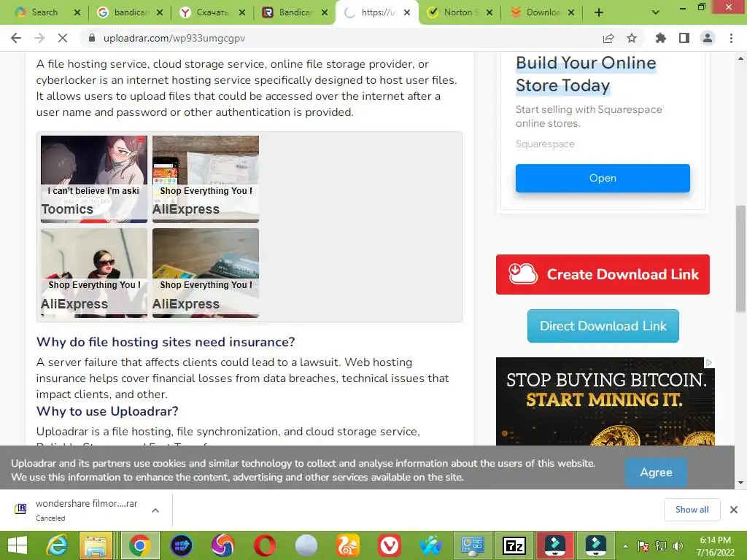The image size is (747, 560).
Task: Click Create Download Link button
Action: (x=603, y=274)
